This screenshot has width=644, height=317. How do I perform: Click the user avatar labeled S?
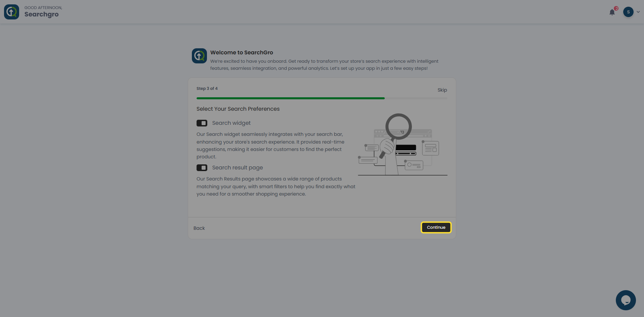[628, 12]
